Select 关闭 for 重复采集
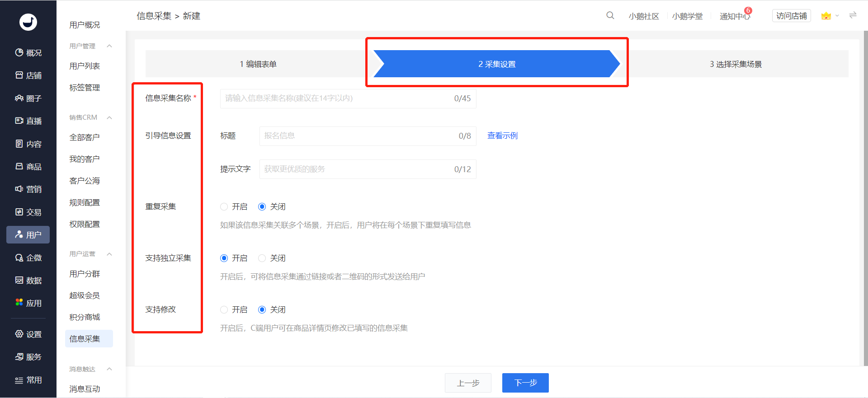868x398 pixels. coord(262,207)
